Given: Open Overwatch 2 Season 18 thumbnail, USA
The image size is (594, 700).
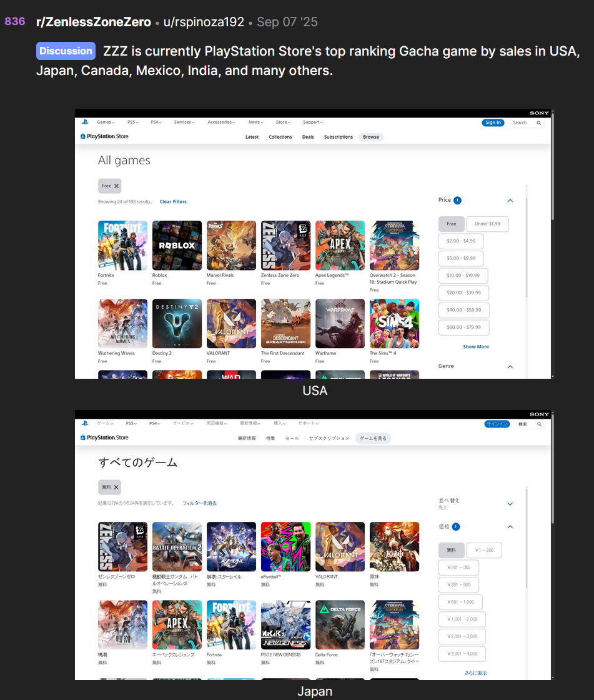Looking at the screenshot, I should pos(395,245).
